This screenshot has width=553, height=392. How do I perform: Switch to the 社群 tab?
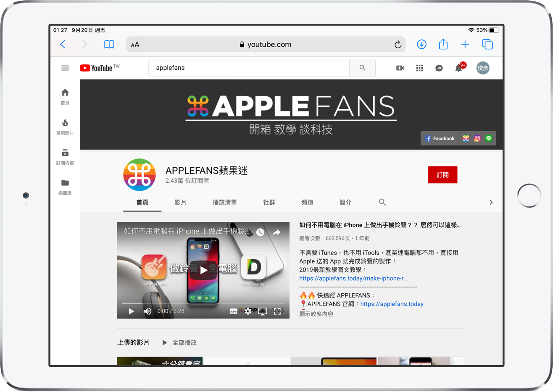(x=269, y=203)
